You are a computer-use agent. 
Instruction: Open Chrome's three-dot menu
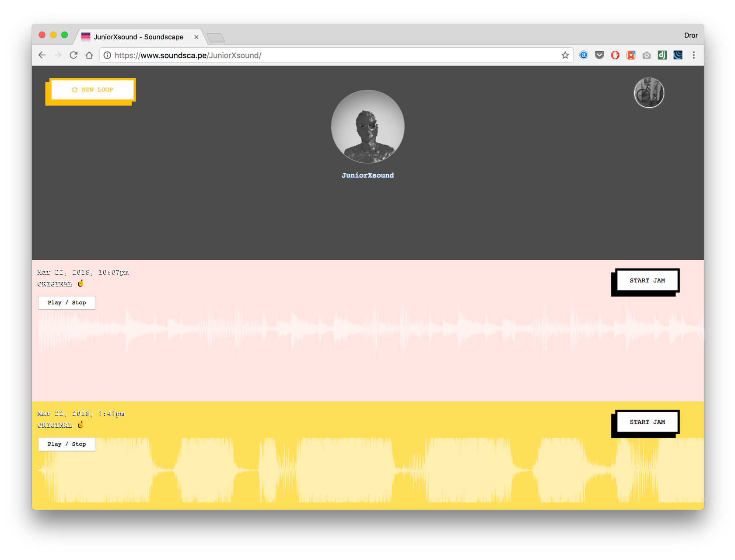click(694, 55)
